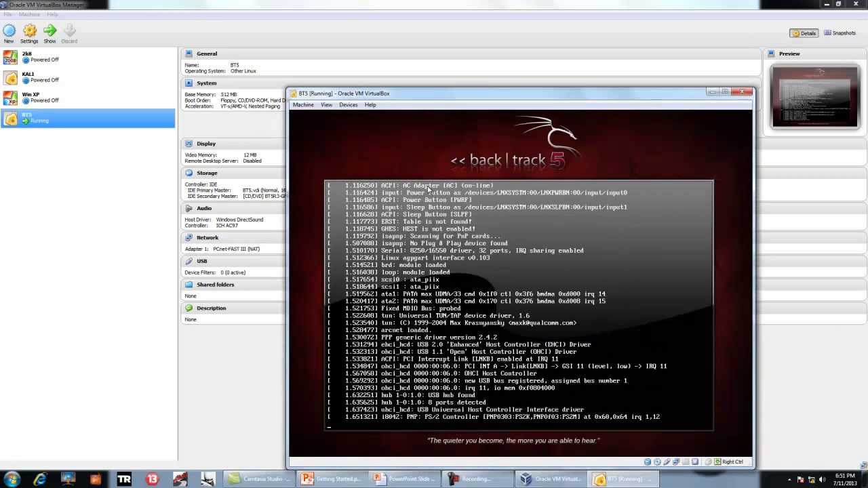Screen dimensions: 868x488
Task: Click the mouse integration icon in VM status bar
Action: (708, 462)
